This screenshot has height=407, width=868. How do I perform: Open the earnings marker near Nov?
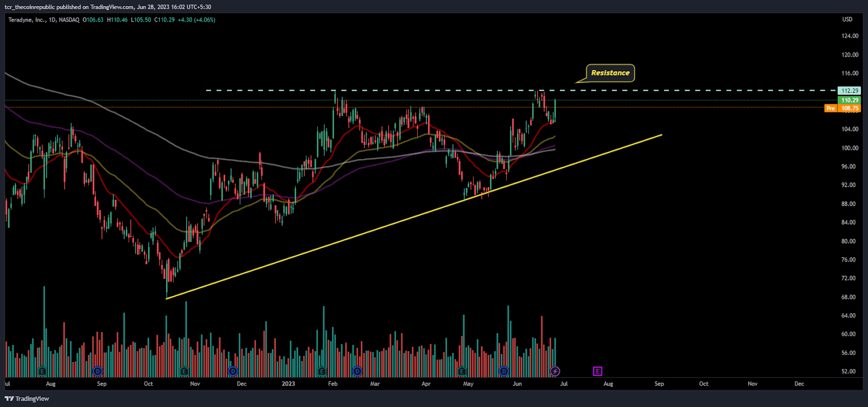click(x=184, y=371)
